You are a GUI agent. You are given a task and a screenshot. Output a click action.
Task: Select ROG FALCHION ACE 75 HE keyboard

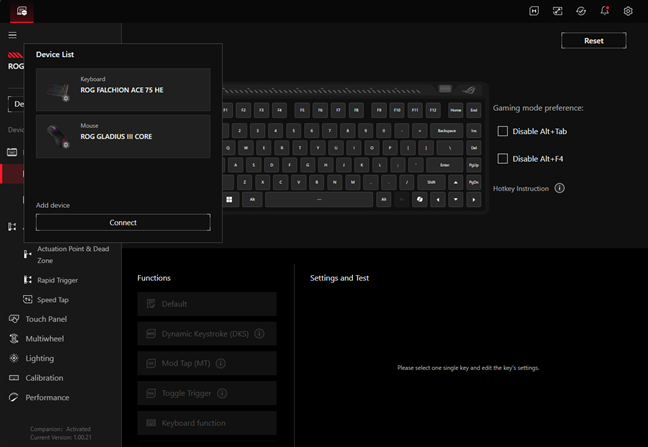point(123,90)
